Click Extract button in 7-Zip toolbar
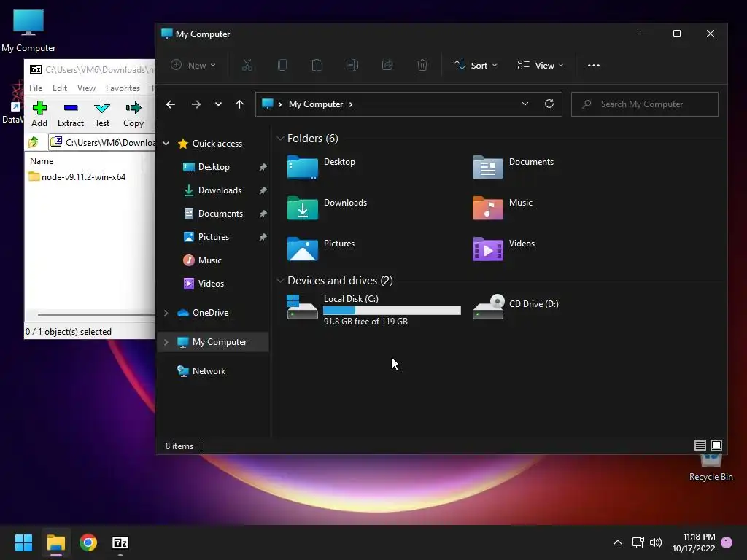 click(71, 114)
